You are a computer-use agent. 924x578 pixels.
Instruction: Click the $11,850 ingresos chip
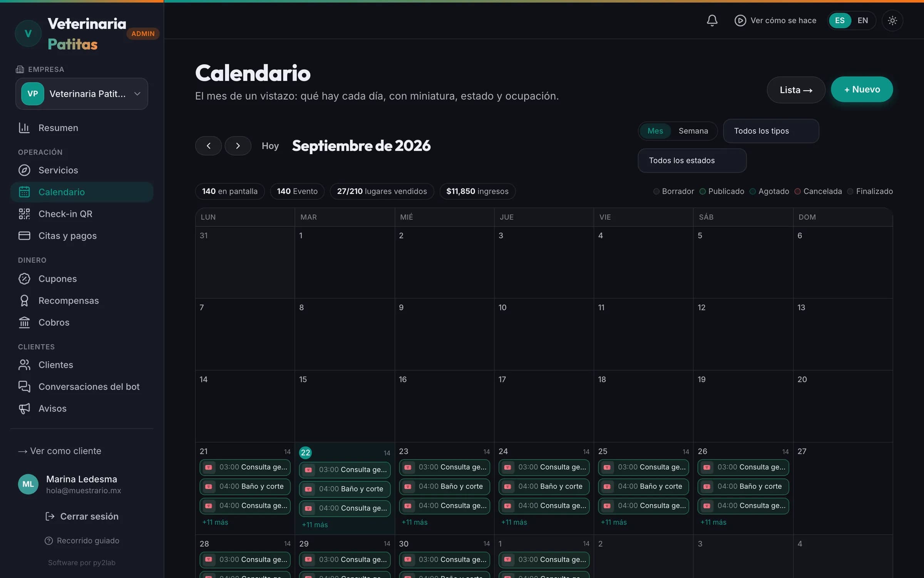coord(477,192)
